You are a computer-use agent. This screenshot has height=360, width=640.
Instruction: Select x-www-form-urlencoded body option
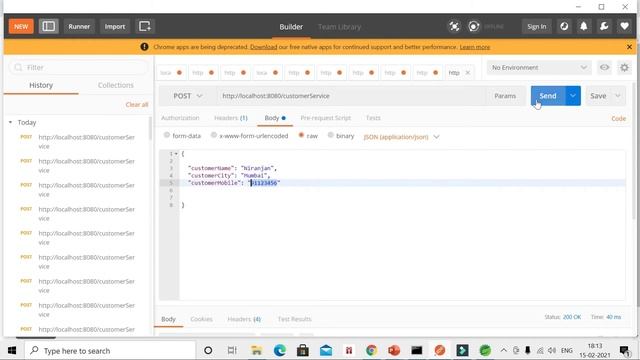(213, 135)
